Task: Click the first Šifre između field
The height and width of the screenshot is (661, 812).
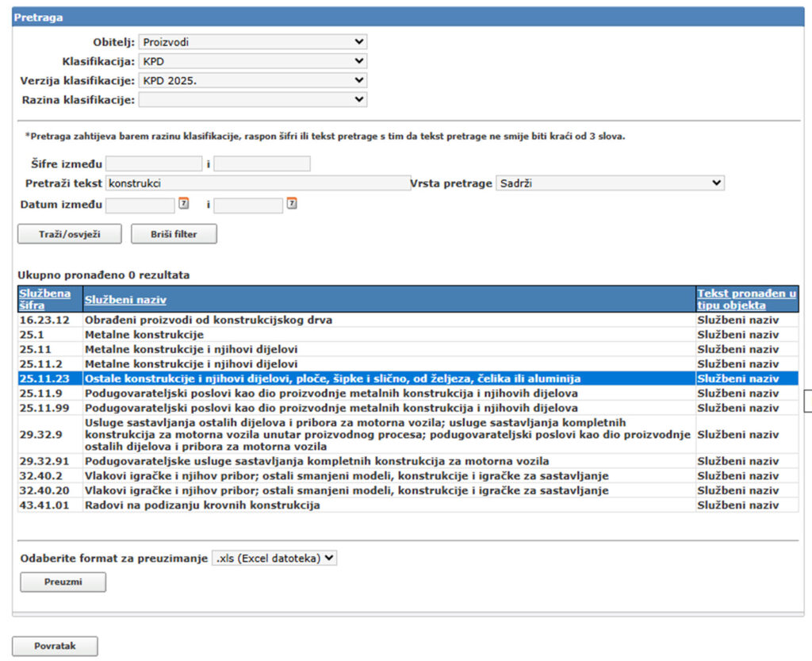Action: point(154,164)
